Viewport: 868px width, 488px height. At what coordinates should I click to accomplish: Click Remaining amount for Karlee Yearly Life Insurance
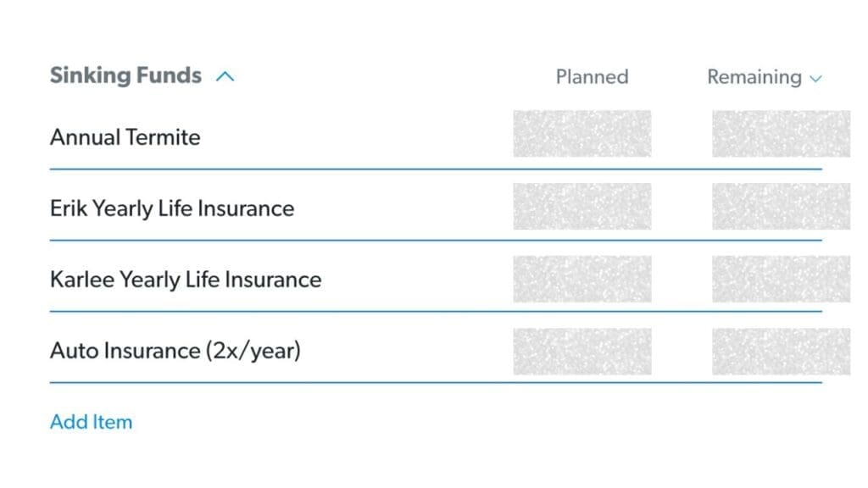tap(781, 279)
